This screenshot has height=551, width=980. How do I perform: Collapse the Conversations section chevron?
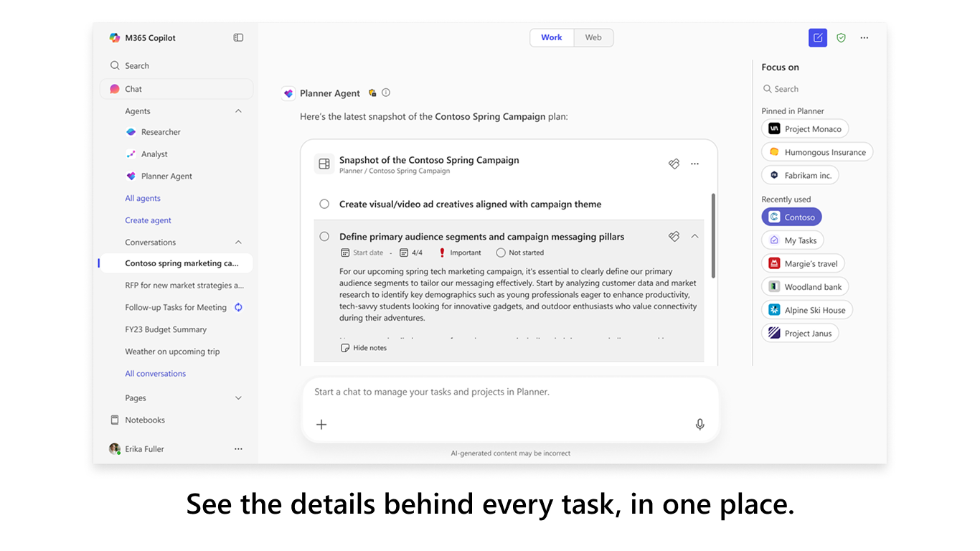[238, 242]
